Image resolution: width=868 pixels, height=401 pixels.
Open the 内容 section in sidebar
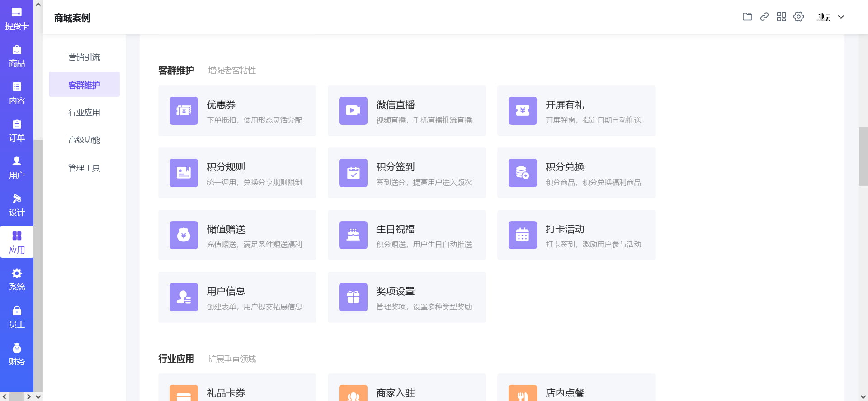17,94
